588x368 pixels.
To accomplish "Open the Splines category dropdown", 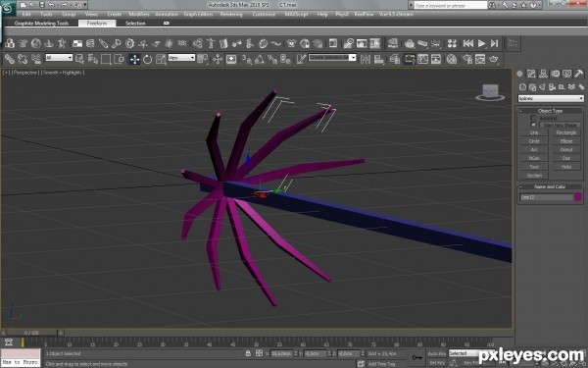I will point(551,98).
